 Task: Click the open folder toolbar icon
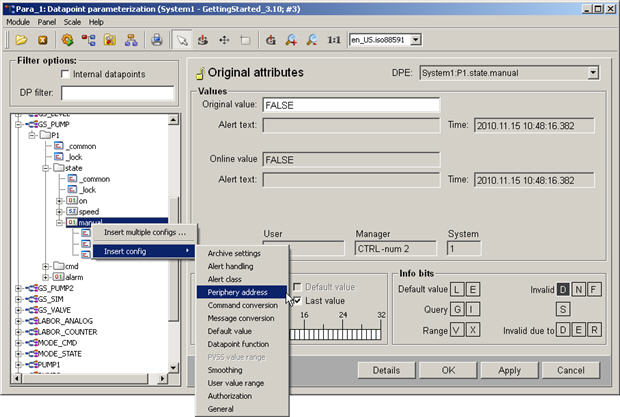click(x=21, y=40)
